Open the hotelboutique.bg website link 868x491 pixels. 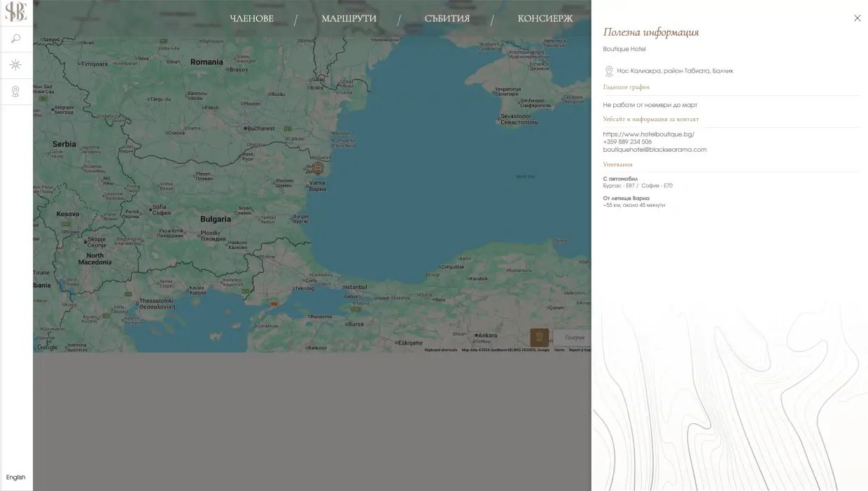coord(649,134)
